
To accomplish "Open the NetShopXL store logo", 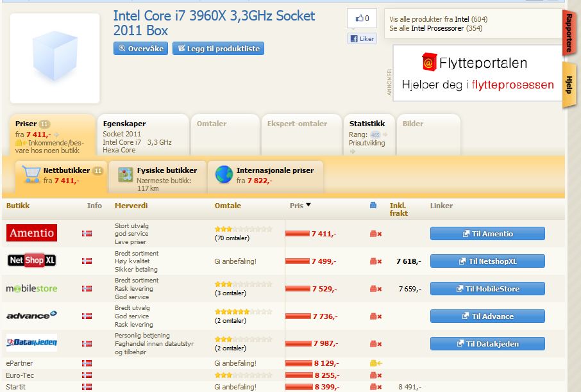I will coord(32,261).
